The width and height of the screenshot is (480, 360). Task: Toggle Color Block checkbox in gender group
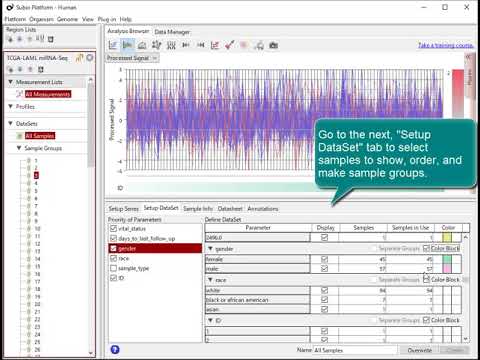pos(426,248)
